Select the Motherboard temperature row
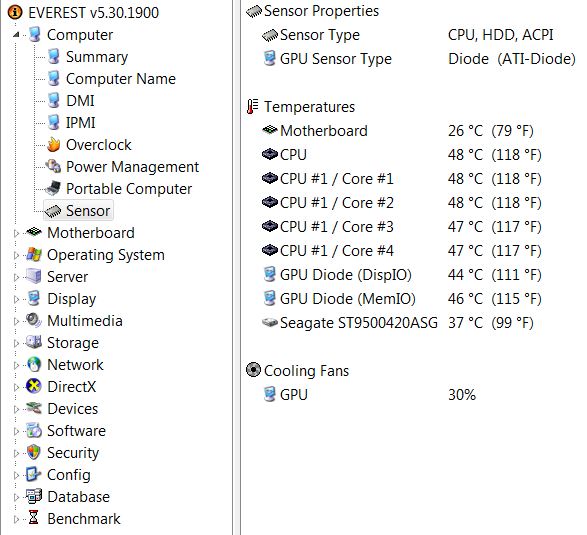587x535 pixels. tap(398, 131)
